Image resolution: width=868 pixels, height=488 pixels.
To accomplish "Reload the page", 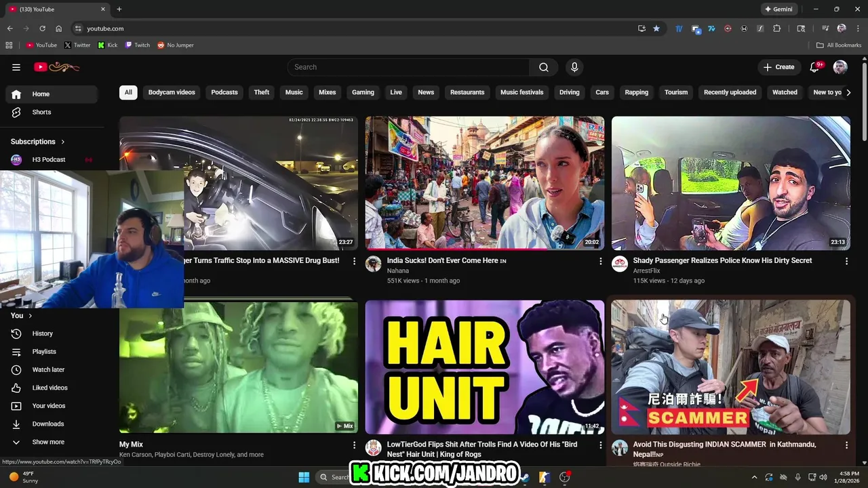I will [x=42, y=28].
